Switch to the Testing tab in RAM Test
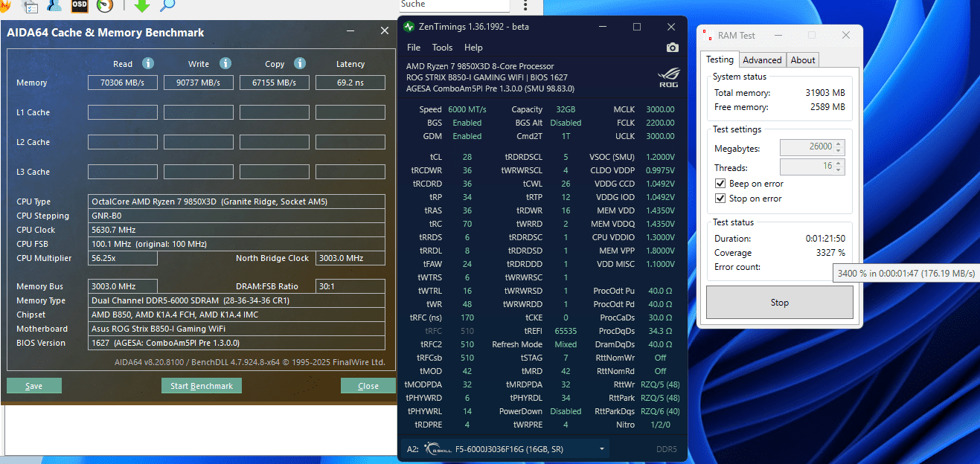 point(720,59)
